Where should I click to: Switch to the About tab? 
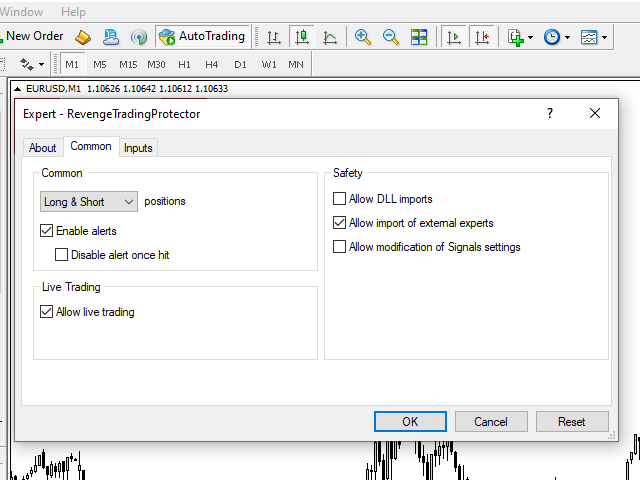click(x=42, y=148)
